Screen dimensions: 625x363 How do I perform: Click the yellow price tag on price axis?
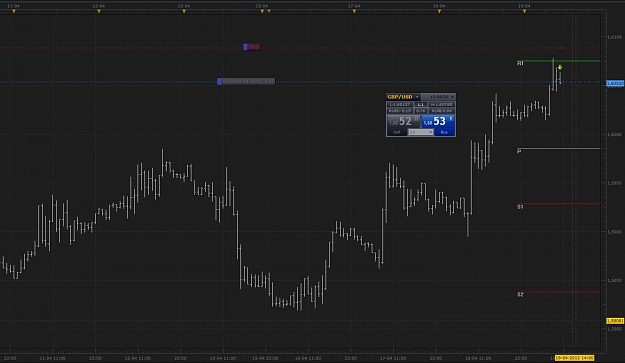tap(615, 321)
